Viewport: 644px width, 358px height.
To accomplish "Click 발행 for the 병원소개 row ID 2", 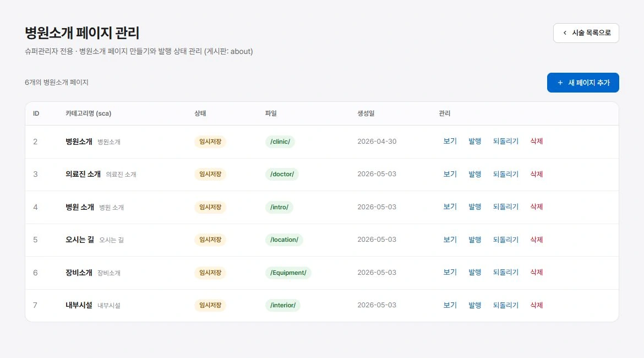I will pyautogui.click(x=475, y=142).
